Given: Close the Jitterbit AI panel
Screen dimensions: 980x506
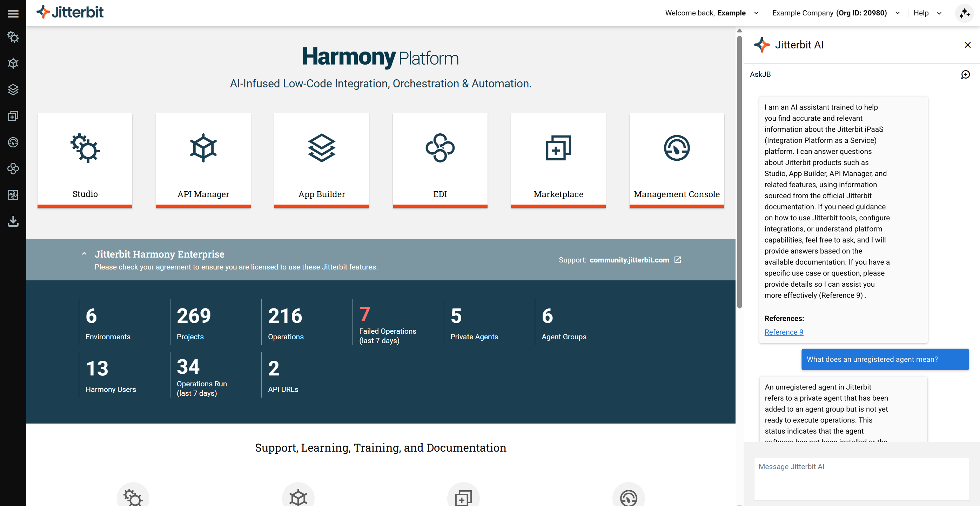Looking at the screenshot, I should pos(967,45).
